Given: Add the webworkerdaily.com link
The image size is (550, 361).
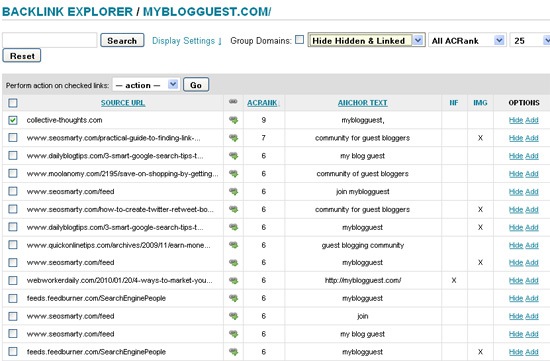Looking at the screenshot, I should tap(532, 281).
